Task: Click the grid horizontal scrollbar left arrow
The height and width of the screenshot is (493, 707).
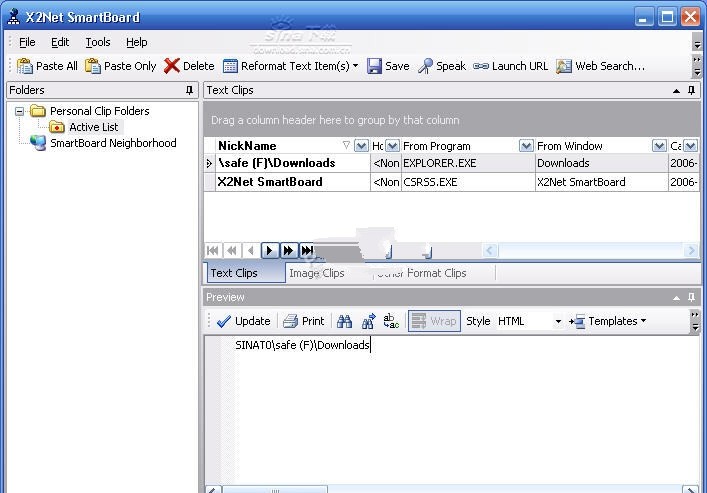Action: (490, 250)
